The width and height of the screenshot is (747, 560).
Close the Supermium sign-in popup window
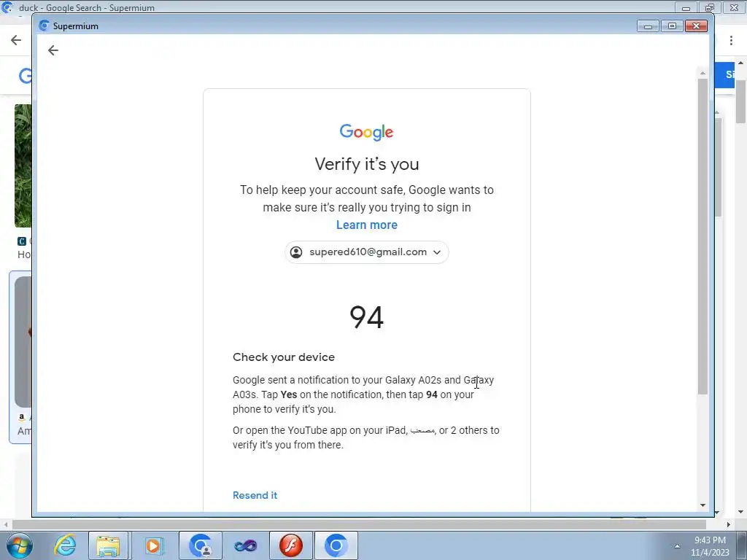696,26
